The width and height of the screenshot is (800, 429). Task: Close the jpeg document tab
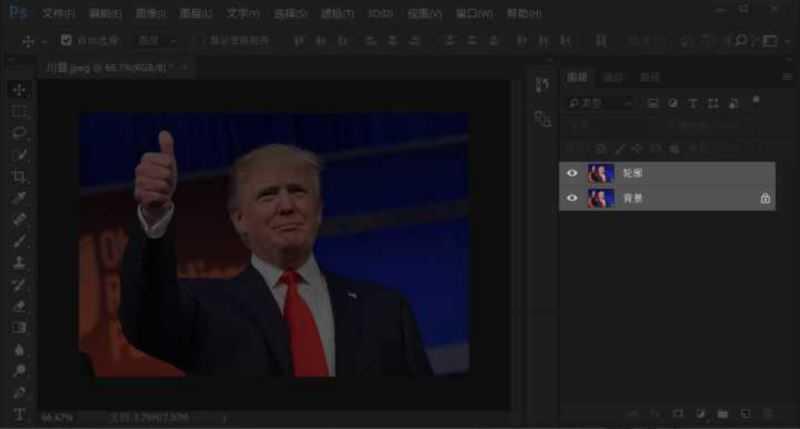(185, 67)
